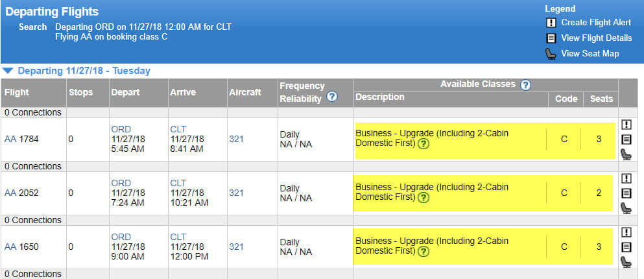The width and height of the screenshot is (644, 279).
Task: Click help icon in AA 1650 description
Action: [x=423, y=252]
